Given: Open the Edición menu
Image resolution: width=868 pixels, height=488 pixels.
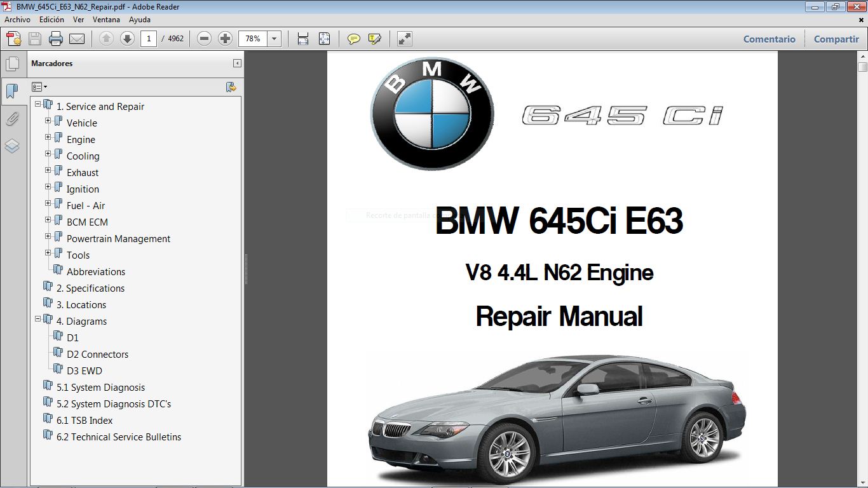Looking at the screenshot, I should [51, 20].
